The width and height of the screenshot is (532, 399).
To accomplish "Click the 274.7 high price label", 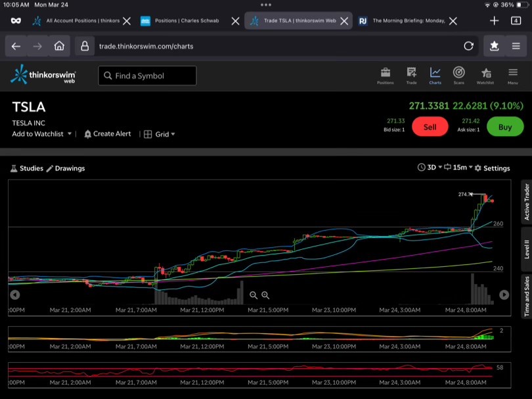I will pyautogui.click(x=465, y=194).
